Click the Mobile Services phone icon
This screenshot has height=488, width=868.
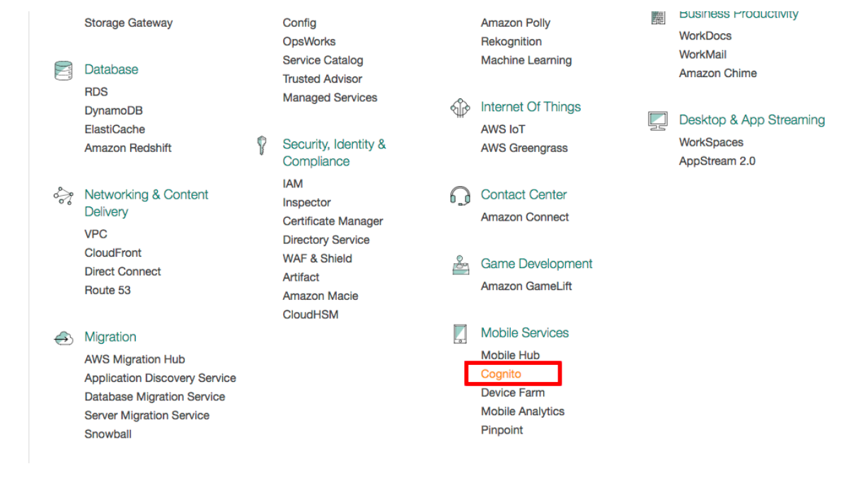[x=460, y=334]
